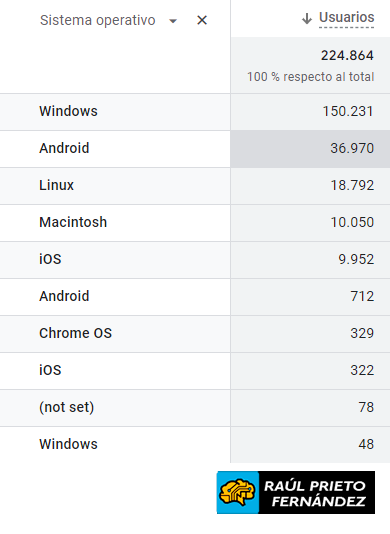The image size is (390, 534).
Task: Click the 18.792 Linux users value
Action: (352, 186)
